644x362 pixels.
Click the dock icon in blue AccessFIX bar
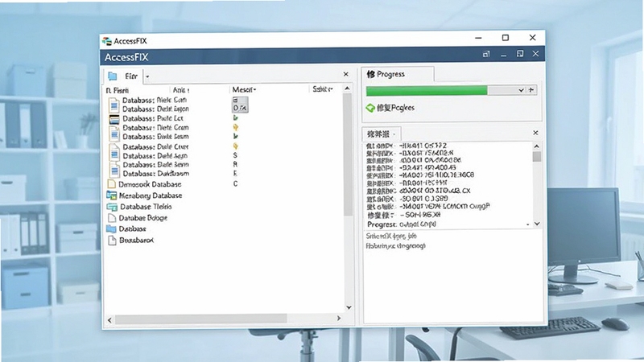pyautogui.click(x=486, y=54)
